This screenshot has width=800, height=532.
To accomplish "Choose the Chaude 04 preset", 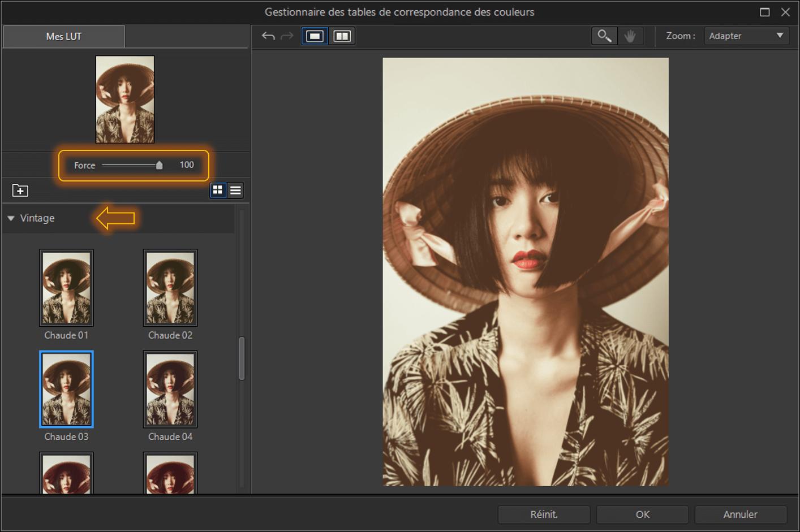I will [170, 389].
